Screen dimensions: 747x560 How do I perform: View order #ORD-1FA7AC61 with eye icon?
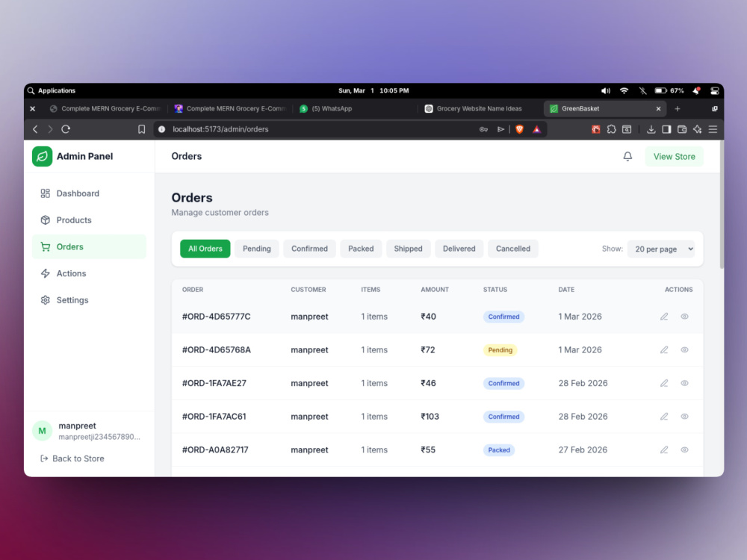pos(684,417)
